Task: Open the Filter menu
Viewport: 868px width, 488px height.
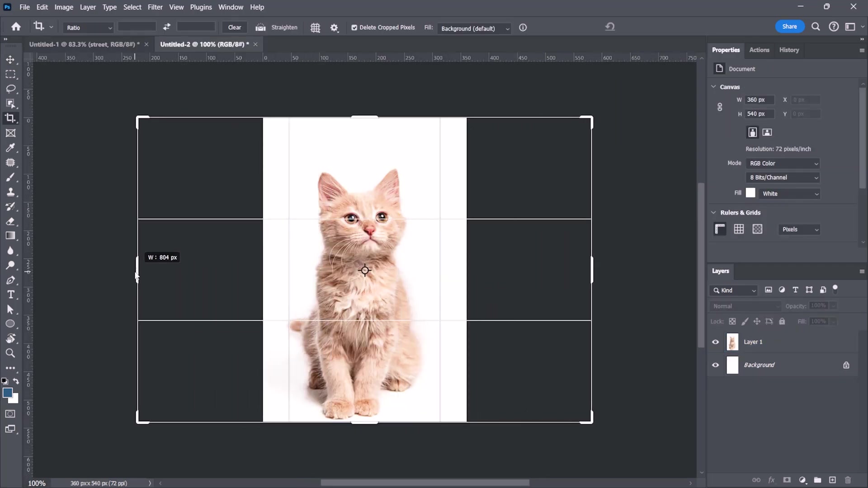Action: [x=155, y=7]
